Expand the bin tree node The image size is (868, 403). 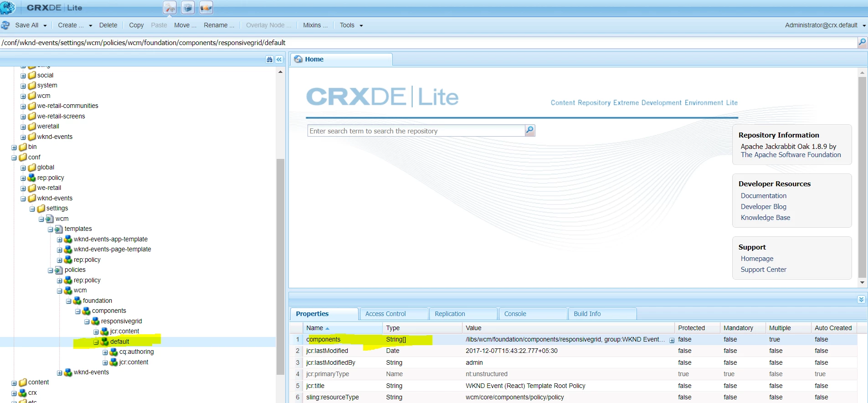tap(14, 148)
